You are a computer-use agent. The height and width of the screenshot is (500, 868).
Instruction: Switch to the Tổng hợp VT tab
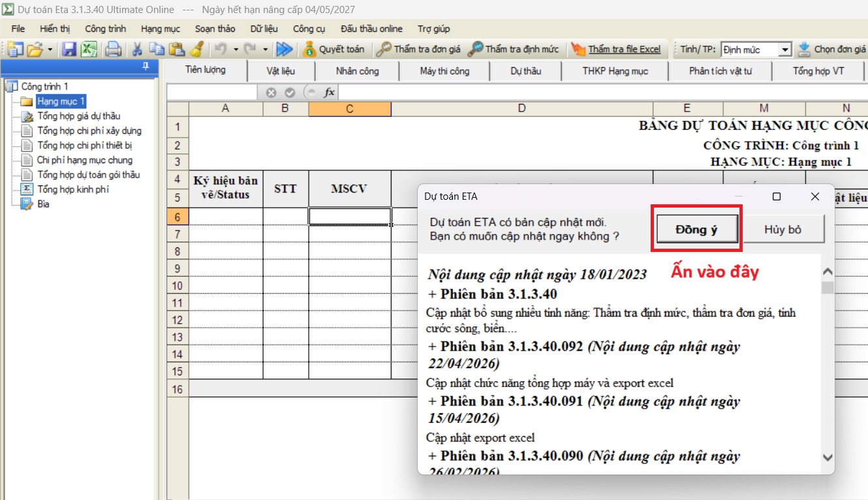point(818,71)
